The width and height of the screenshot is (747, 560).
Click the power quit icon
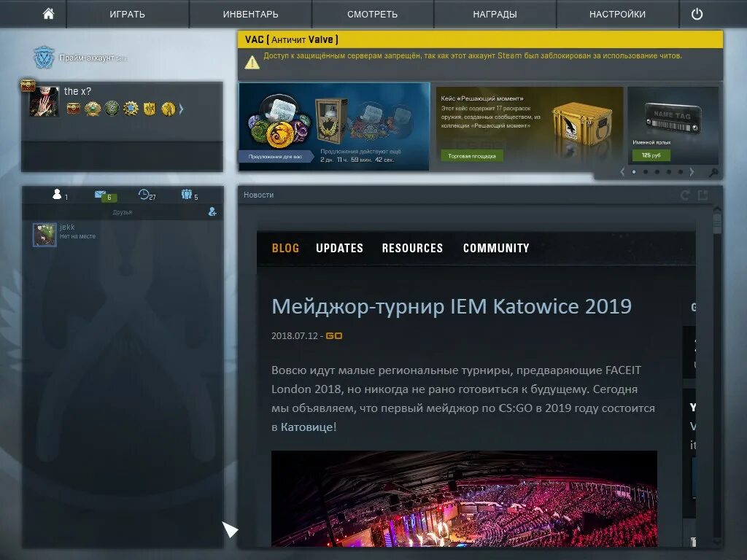pos(697,14)
